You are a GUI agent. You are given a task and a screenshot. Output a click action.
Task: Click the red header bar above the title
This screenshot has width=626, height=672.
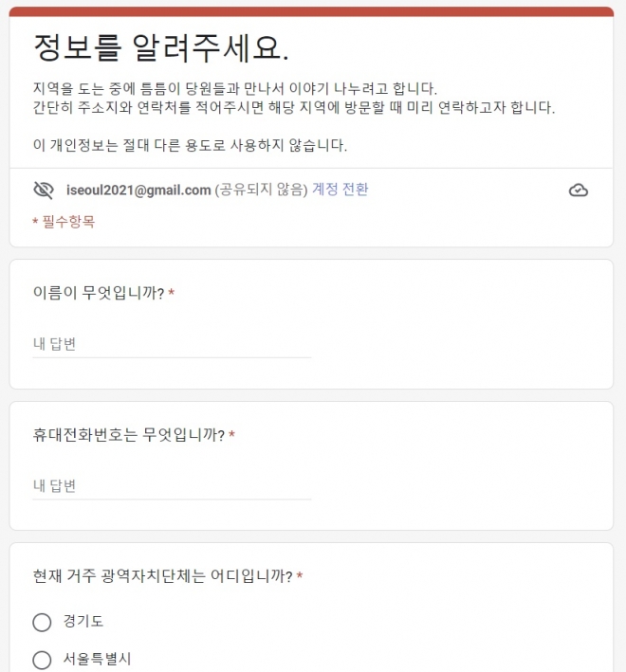[312, 11]
